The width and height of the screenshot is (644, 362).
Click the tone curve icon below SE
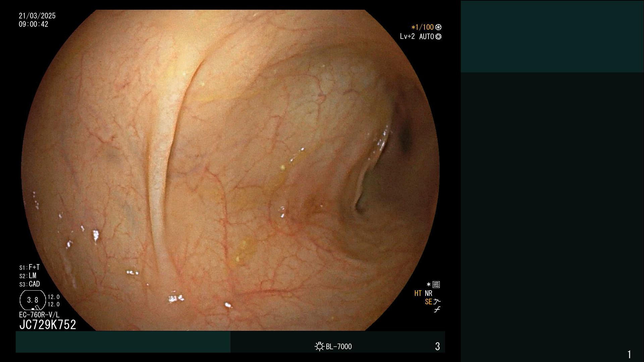point(437,310)
